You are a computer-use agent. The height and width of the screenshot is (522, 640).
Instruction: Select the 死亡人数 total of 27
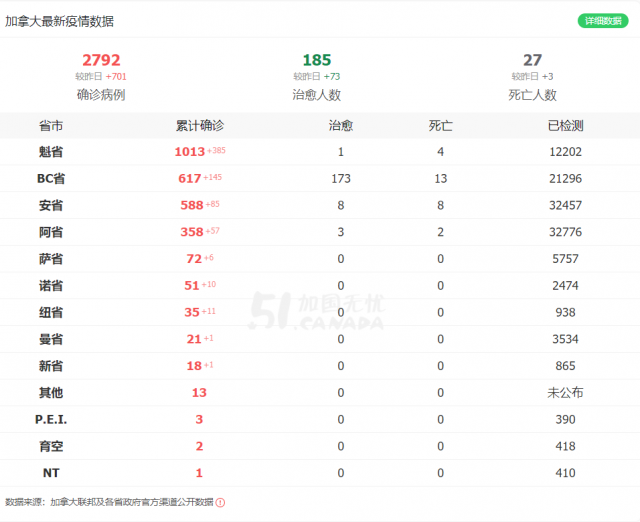coord(532,60)
